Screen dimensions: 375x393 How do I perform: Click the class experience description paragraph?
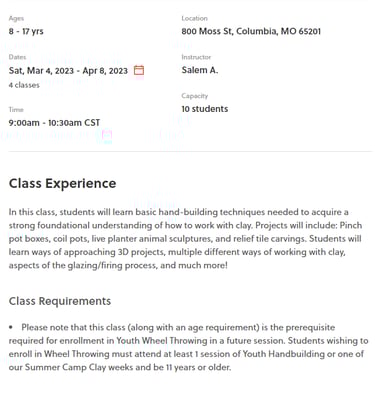(x=185, y=239)
